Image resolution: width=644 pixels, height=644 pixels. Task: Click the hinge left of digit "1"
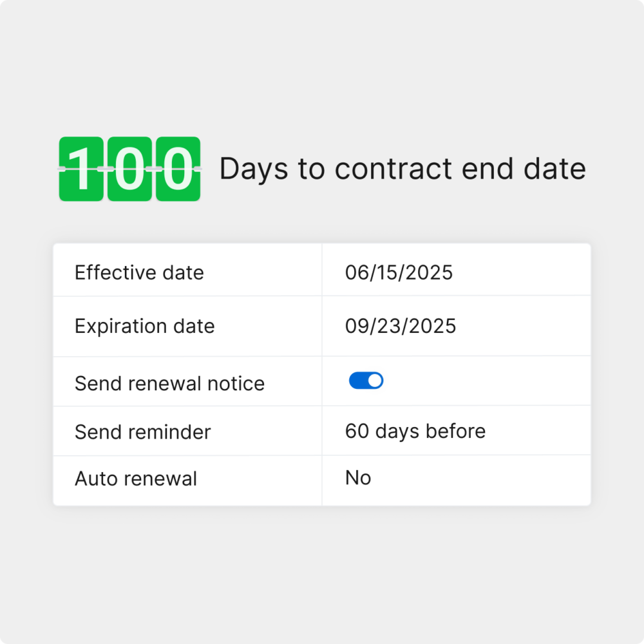point(61,169)
